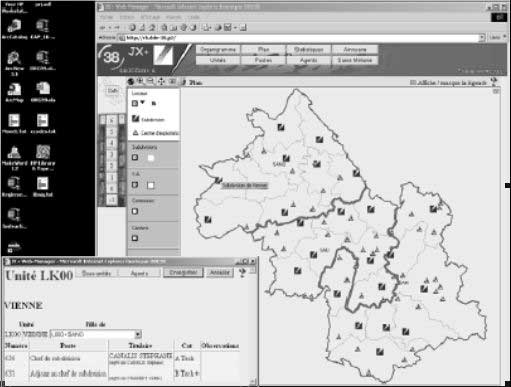This screenshot has width=511, height=387.
Task: Select the zoom in magnifier tool
Action: [141, 81]
